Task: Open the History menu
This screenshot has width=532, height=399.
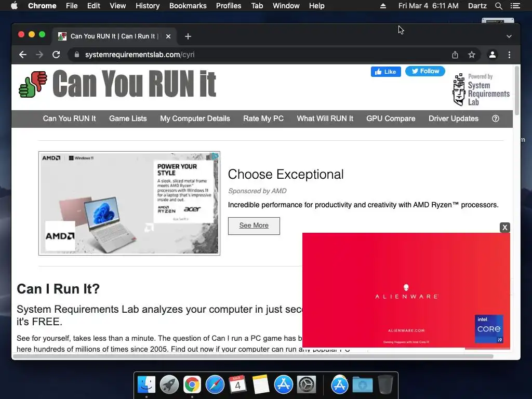Action: coord(148,6)
